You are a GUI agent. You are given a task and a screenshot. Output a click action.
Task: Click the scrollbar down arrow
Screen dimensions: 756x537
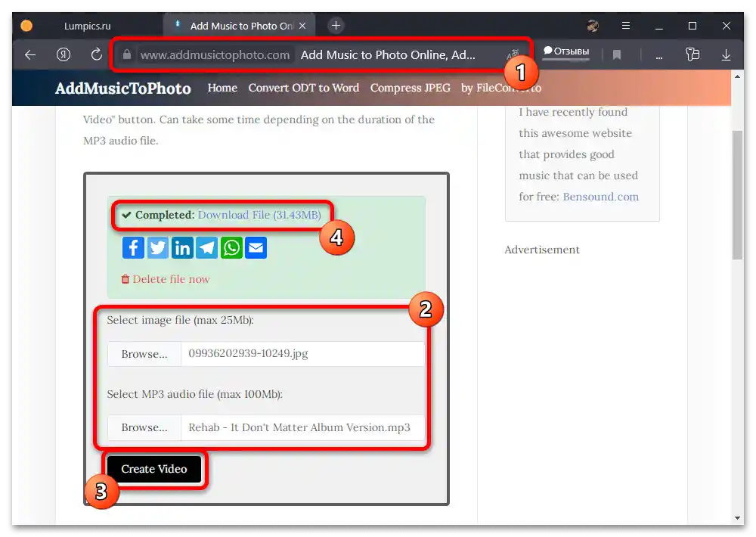tap(737, 518)
